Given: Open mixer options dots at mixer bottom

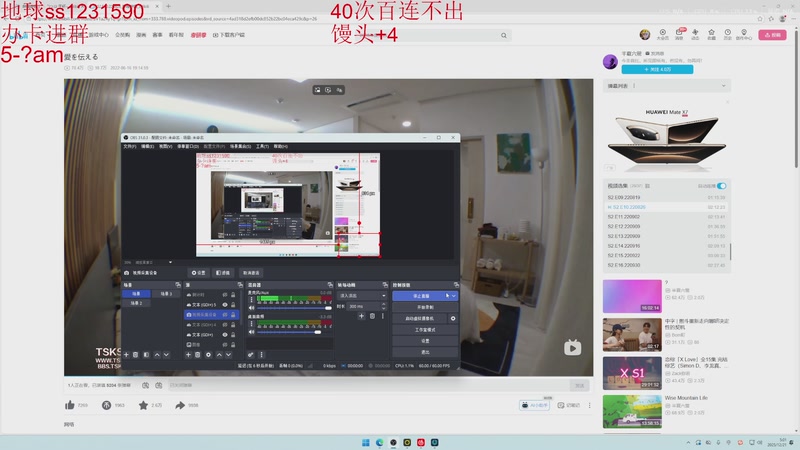Looking at the screenshot, I should pyautogui.click(x=261, y=355).
